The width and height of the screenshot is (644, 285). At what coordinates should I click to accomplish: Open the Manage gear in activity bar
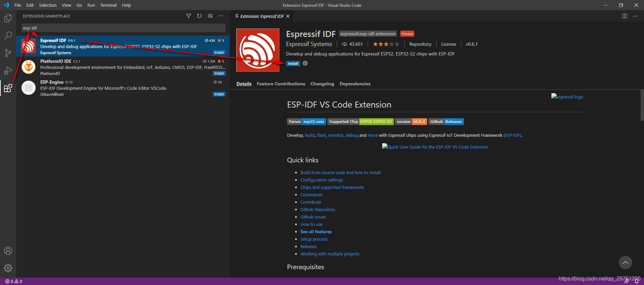pos(8,268)
